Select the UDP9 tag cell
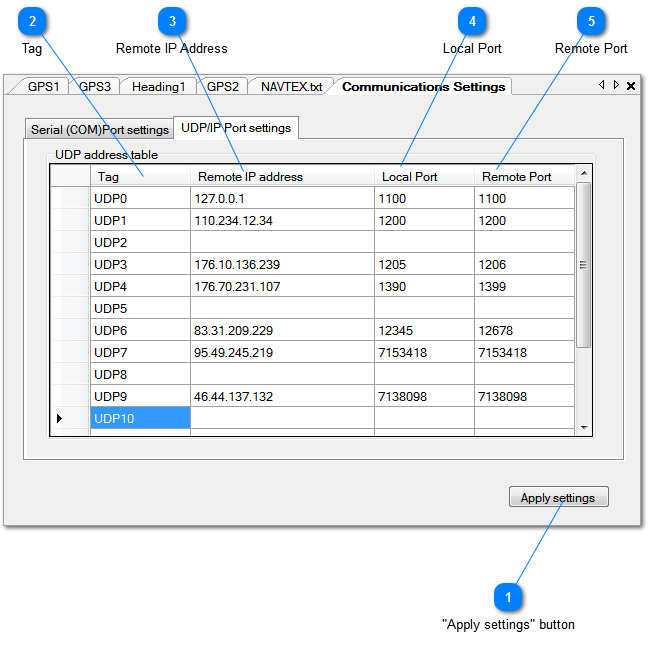 tap(140, 396)
